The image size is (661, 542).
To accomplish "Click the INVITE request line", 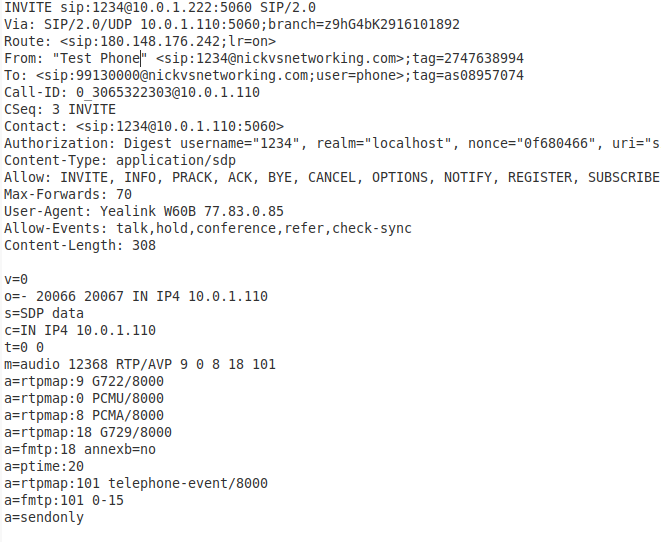I will pyautogui.click(x=160, y=8).
